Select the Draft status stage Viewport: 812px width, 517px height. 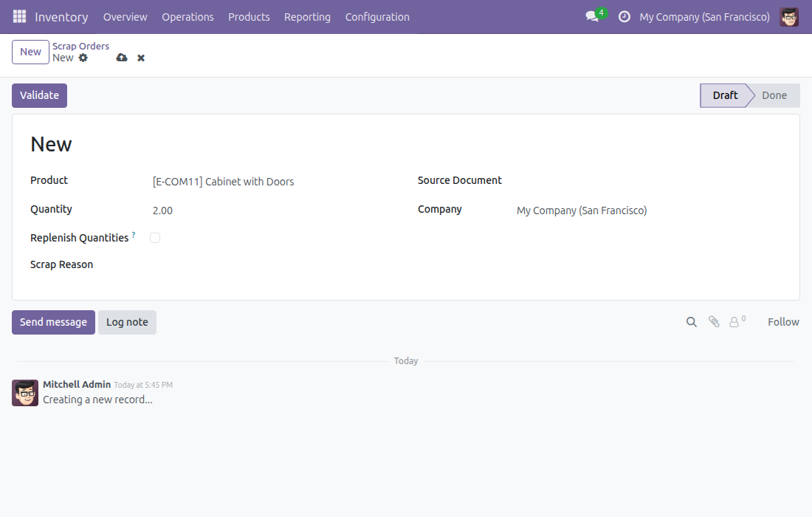[x=725, y=95]
